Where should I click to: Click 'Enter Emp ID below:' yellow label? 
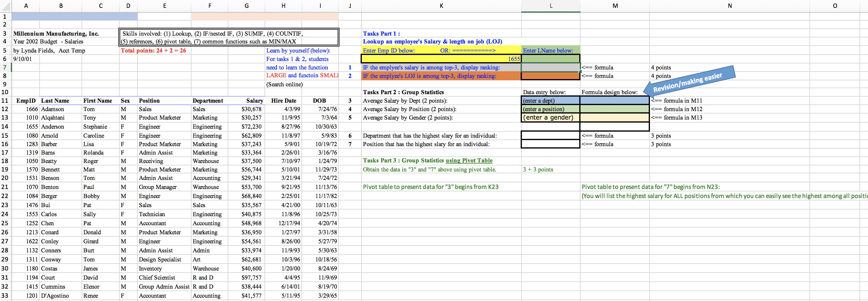389,50
